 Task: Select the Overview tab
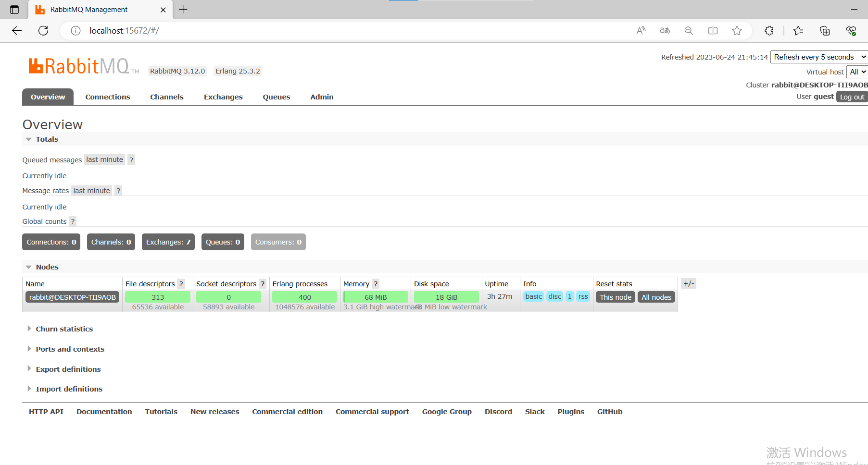tap(48, 97)
